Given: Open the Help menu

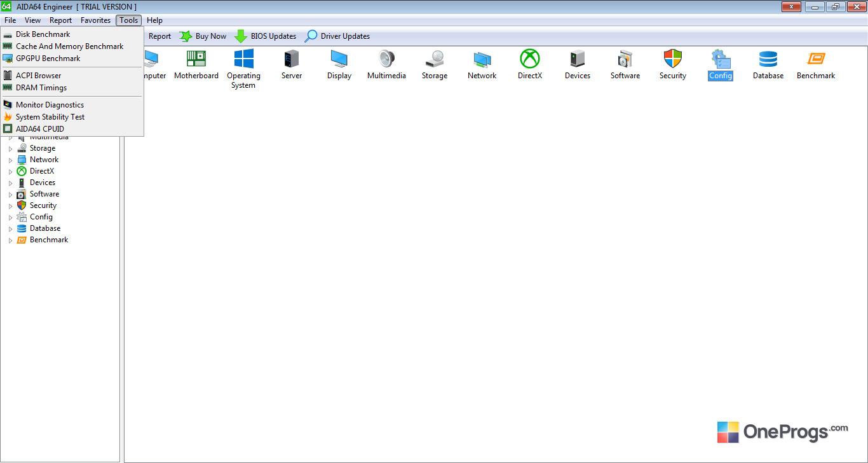Looking at the screenshot, I should [154, 20].
